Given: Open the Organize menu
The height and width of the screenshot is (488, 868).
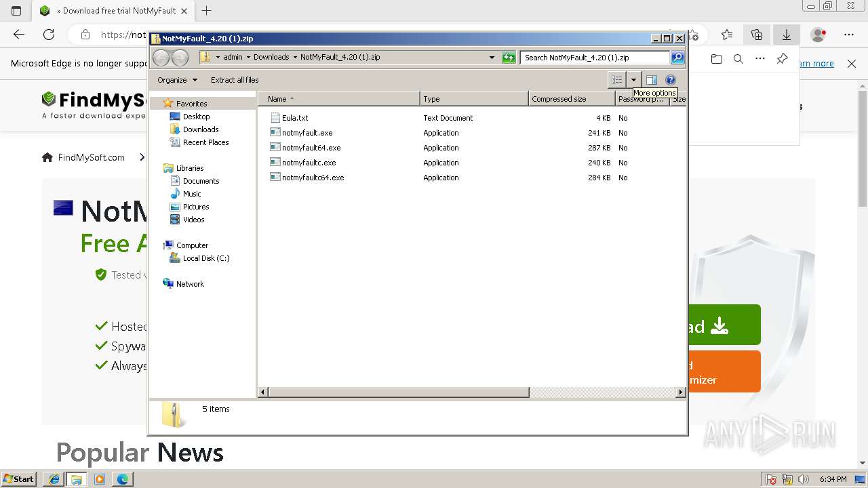Looking at the screenshot, I should click(177, 80).
